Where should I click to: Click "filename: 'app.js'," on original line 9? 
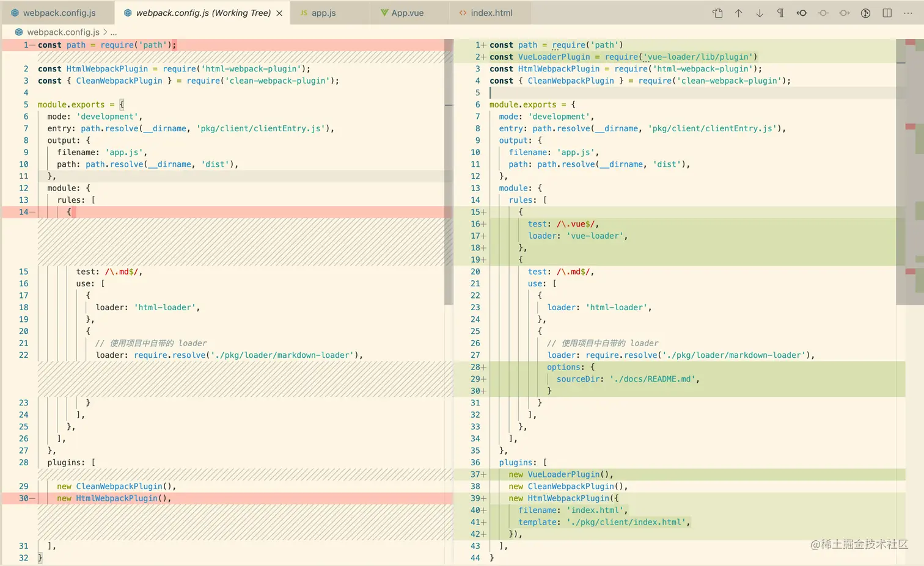coord(102,153)
